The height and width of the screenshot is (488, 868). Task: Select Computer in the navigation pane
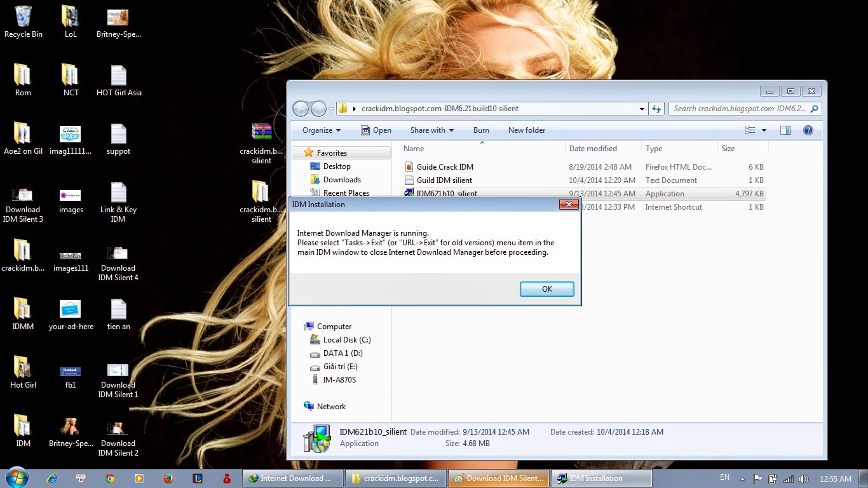(334, 327)
